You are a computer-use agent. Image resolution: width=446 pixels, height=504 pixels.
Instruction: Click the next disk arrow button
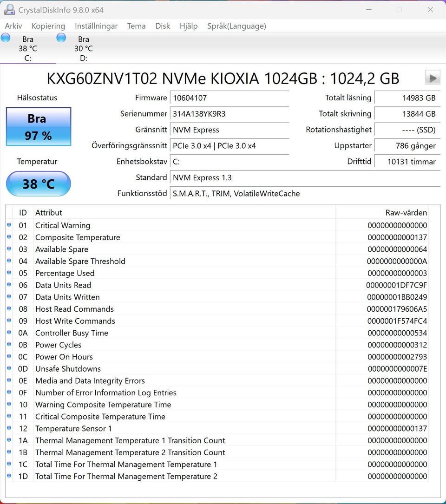click(433, 78)
